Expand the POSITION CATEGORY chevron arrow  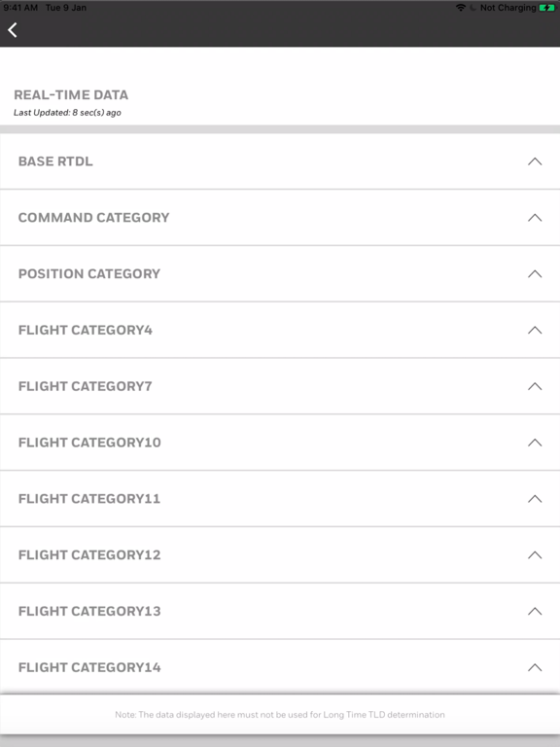point(535,274)
